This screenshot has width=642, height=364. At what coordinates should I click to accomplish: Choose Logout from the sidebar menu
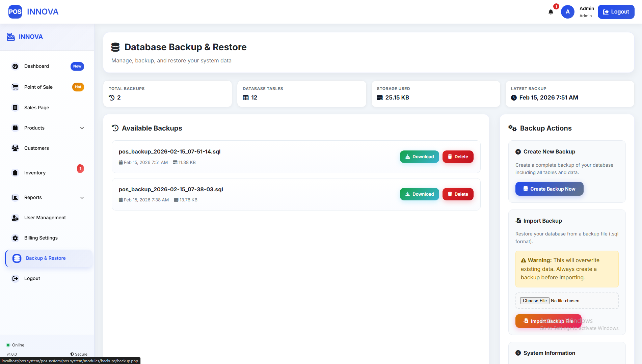coord(32,279)
